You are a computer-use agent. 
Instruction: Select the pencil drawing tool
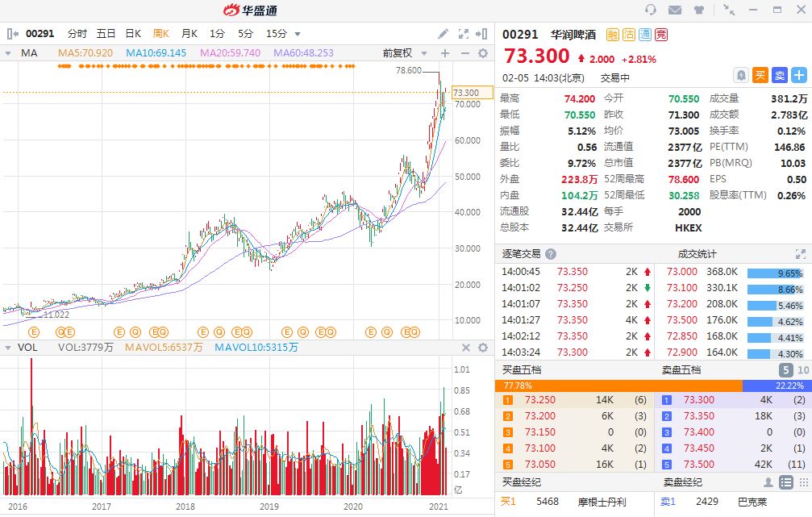[443, 34]
